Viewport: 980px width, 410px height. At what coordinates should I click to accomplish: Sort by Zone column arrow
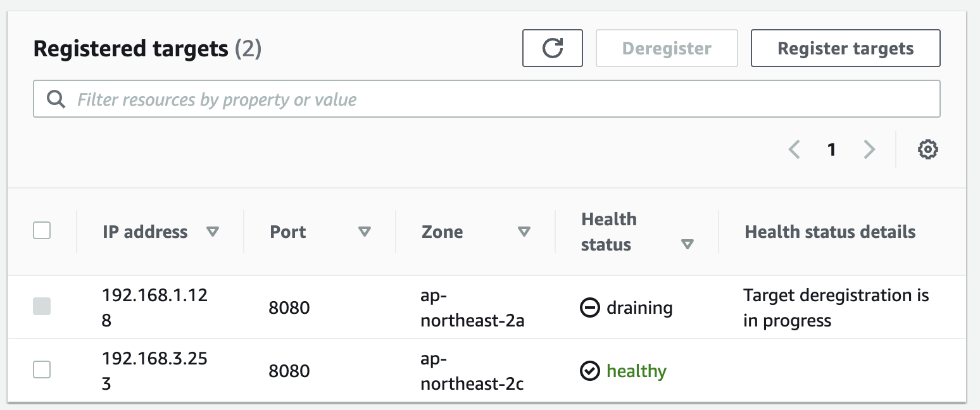pos(524,232)
